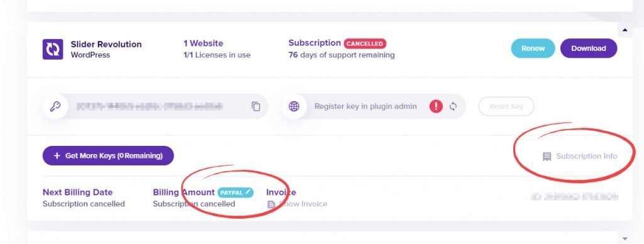Image resolution: width=644 pixels, height=244 pixels.
Task: Click the CANCELLED subscription status badge
Action: (x=365, y=43)
